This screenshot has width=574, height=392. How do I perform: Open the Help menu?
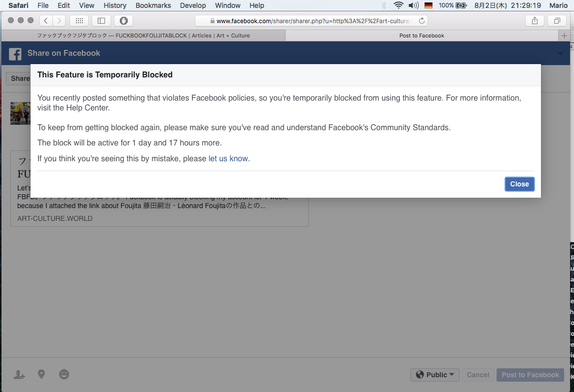pos(256,5)
